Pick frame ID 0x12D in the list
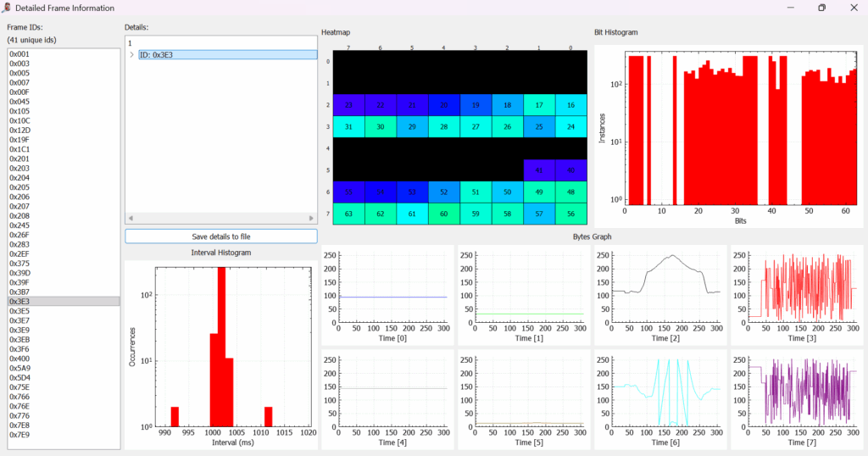The width and height of the screenshot is (868, 456). click(x=19, y=130)
